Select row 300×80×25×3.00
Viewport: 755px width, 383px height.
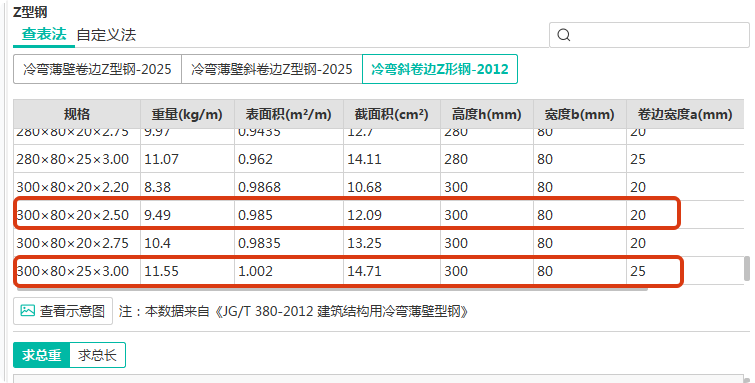[378, 271]
